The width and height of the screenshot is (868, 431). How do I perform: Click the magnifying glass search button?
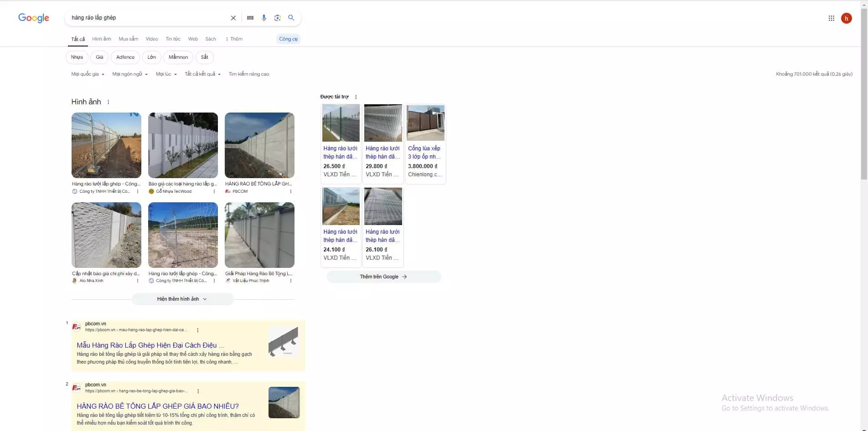(291, 18)
